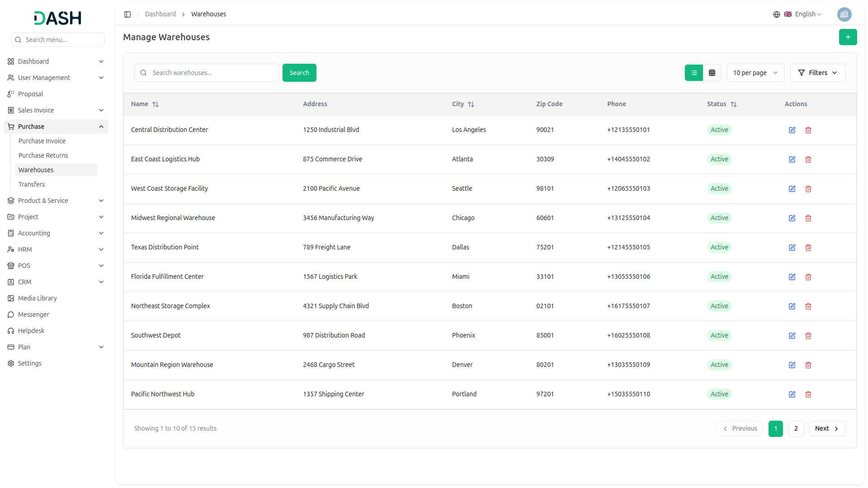Toggle the sidebar collapse icon
Viewport: 868px width, 488px height.
pyautogui.click(x=127, y=14)
